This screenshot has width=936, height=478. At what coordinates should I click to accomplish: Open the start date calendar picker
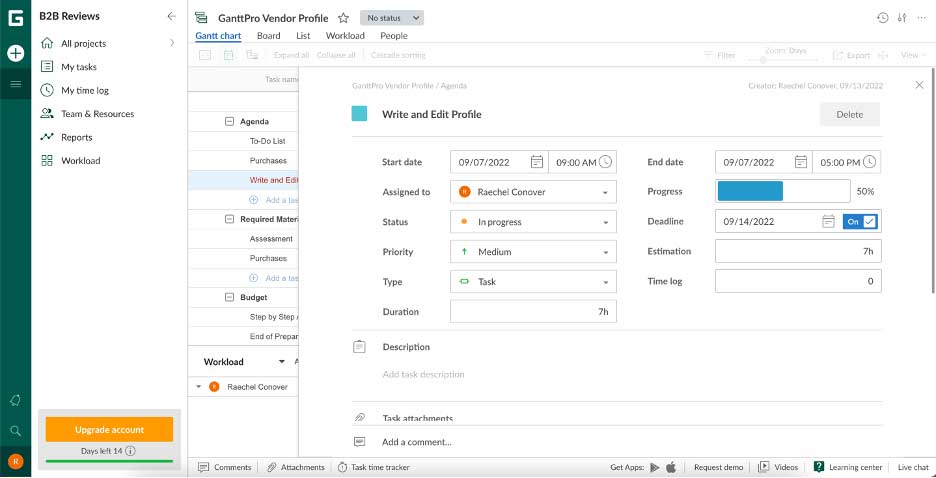click(x=537, y=162)
